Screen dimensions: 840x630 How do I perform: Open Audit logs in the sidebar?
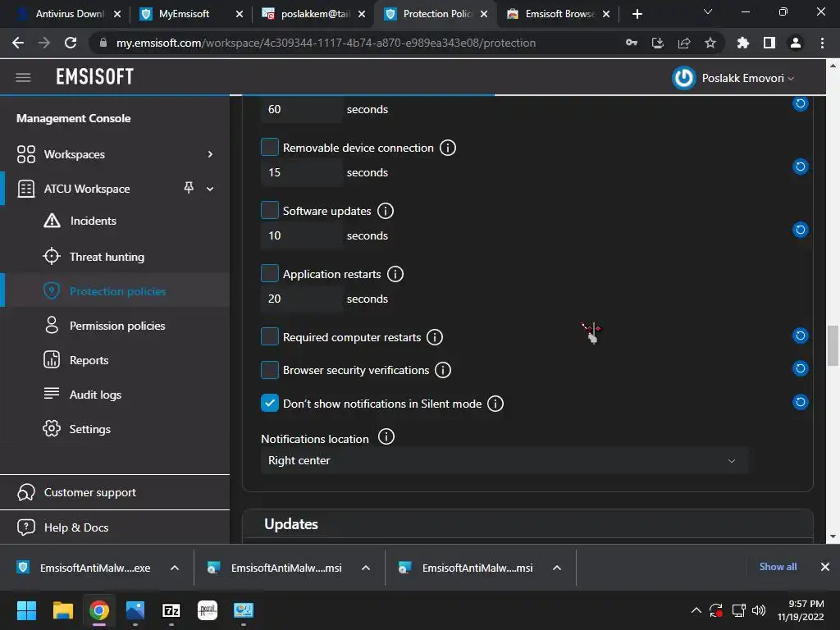click(95, 395)
